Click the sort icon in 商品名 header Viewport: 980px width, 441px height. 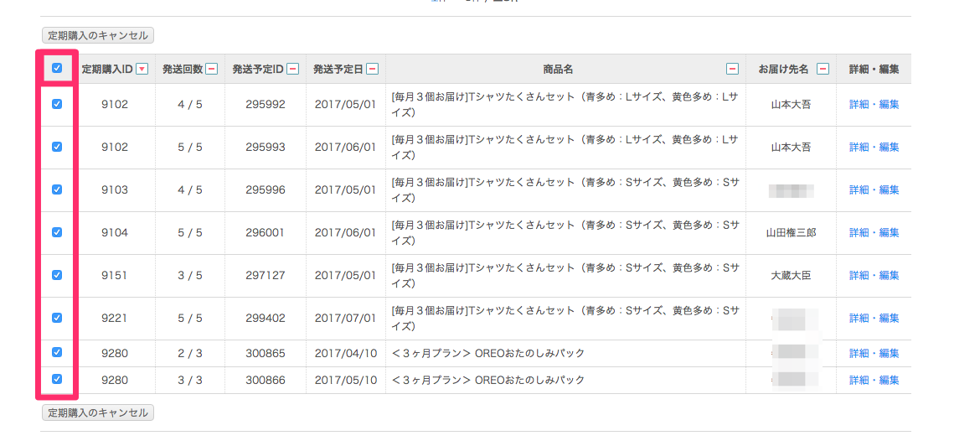pos(733,70)
